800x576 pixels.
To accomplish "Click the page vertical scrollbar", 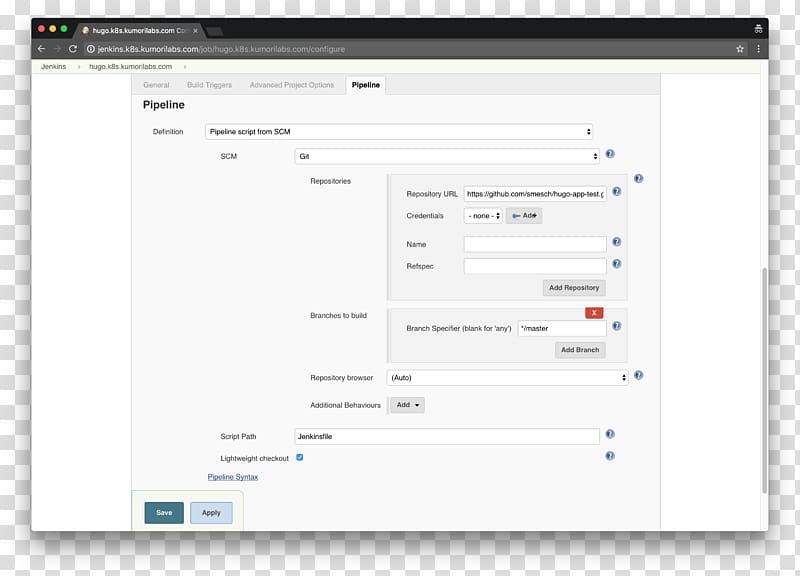I will pyautogui.click(x=764, y=380).
